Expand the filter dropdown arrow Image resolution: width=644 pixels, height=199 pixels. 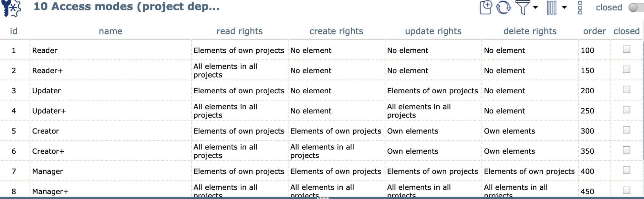[x=535, y=7]
